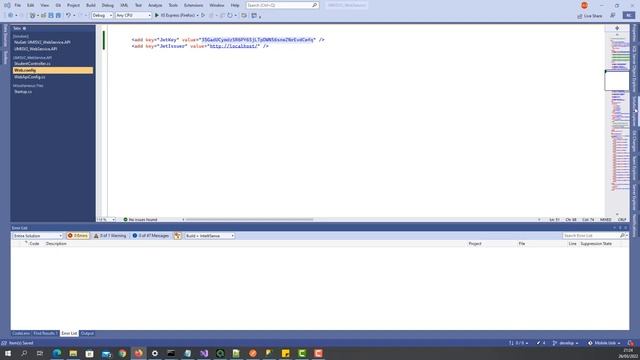Open Firefox from the taskbar
Screen dimensions: 640x360
coord(138,353)
